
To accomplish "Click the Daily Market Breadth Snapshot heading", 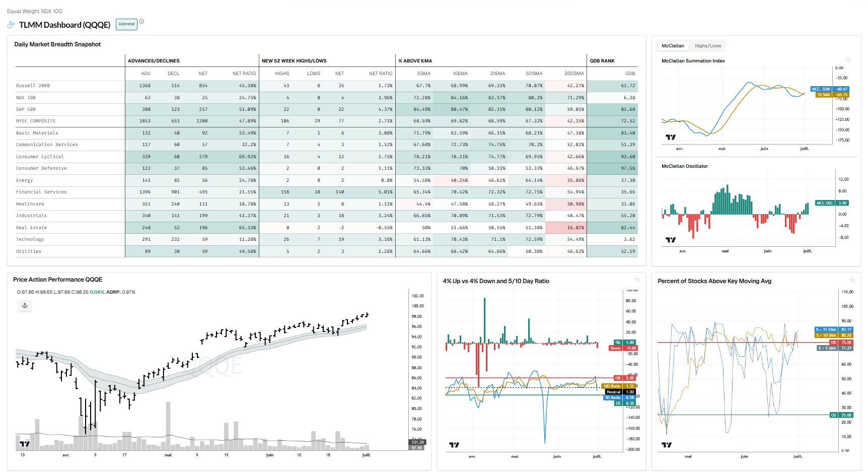I will click(57, 44).
